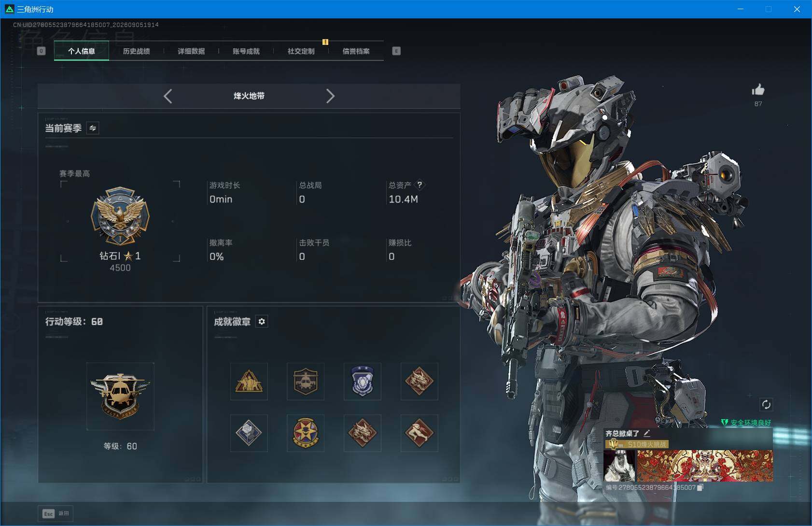
Task: Click the green 安全环境良好 shield icon
Action: click(725, 423)
